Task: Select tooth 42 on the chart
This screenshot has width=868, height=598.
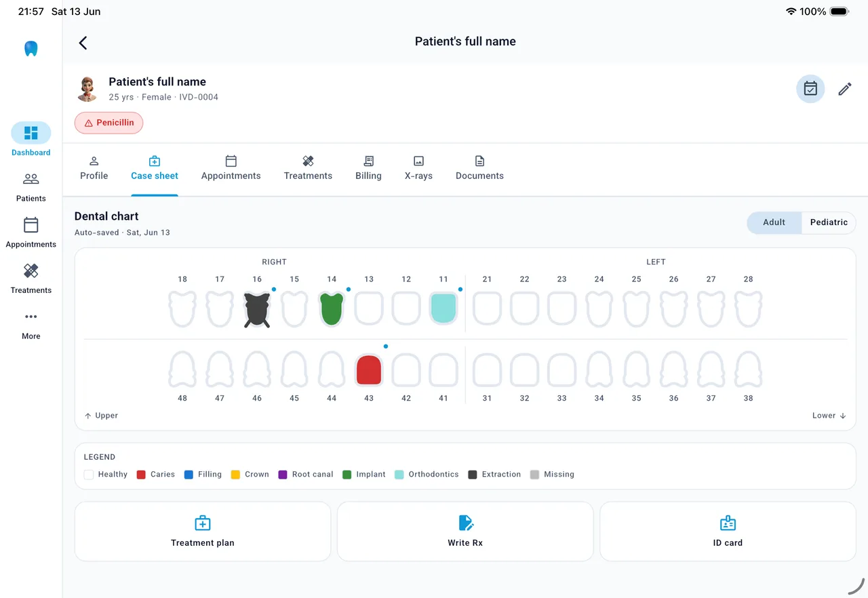Action: coord(406,370)
